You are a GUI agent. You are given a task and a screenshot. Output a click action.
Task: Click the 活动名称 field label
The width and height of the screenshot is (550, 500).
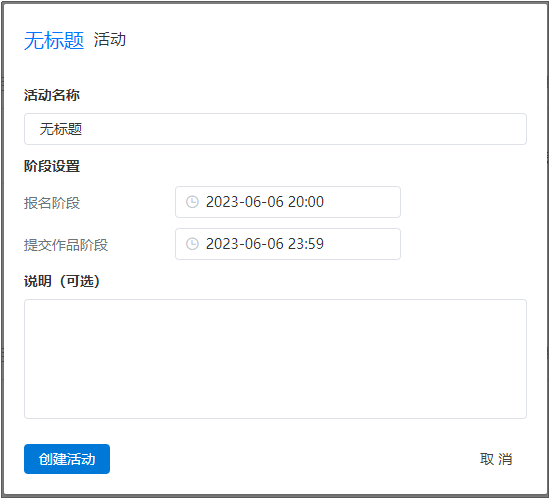tap(52, 95)
